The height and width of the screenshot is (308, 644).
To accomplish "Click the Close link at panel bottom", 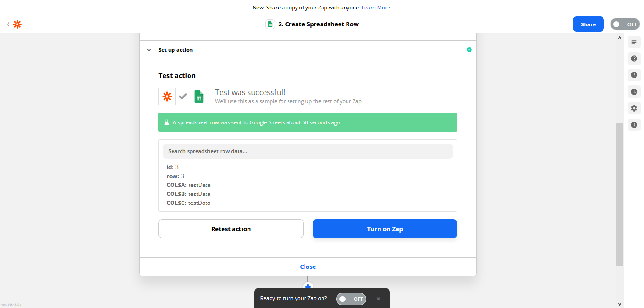I will (x=308, y=267).
